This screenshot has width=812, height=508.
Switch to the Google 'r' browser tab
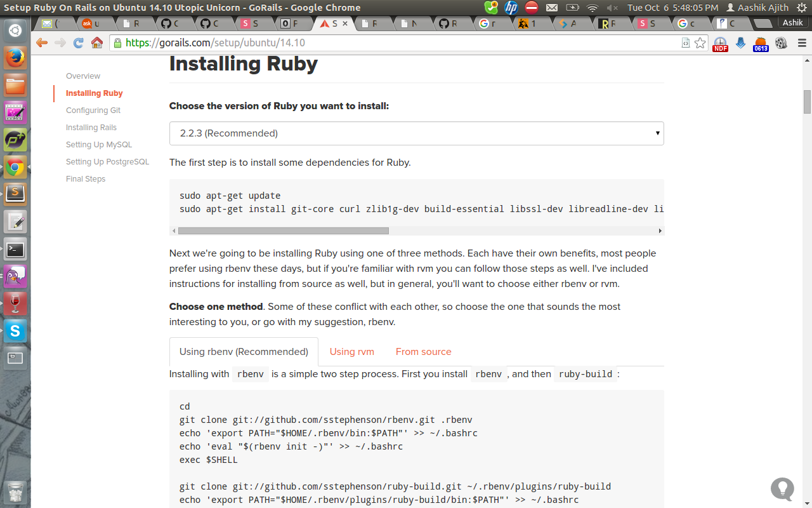coord(492,23)
